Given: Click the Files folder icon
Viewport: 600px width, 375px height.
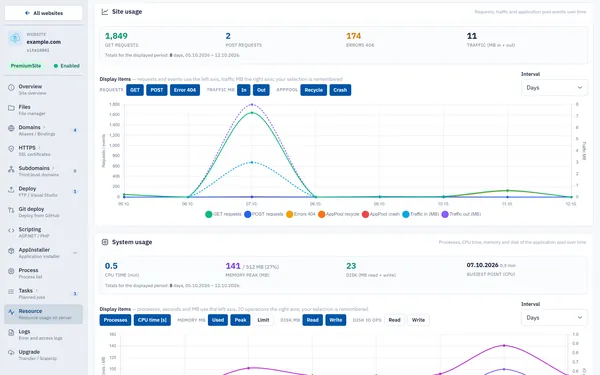Looking at the screenshot, I should point(11,108).
